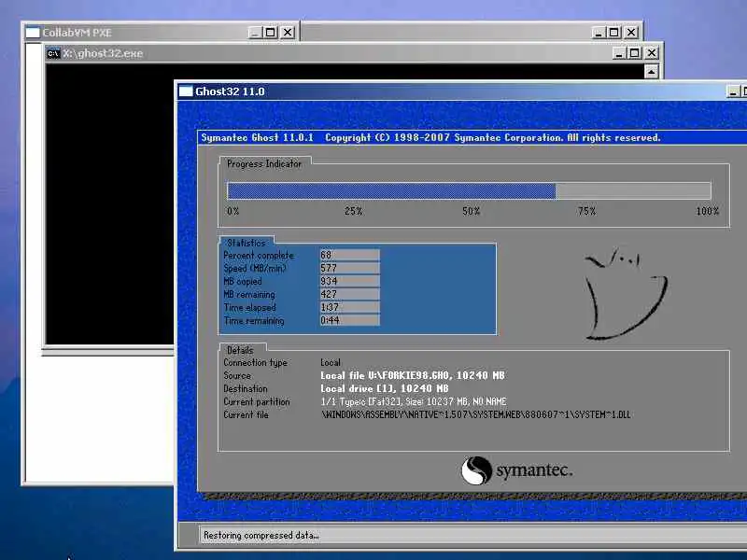Maximize the untitled window behind console
This screenshot has height=560, width=747.
614,33
